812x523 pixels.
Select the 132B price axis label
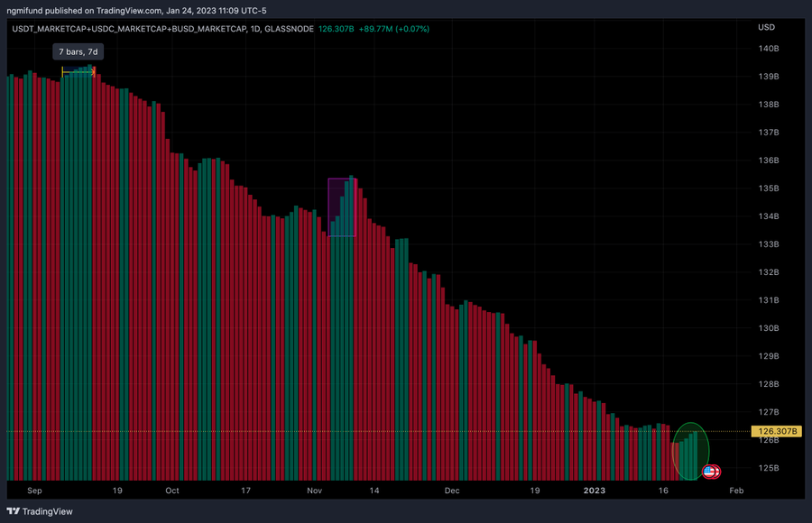click(769, 272)
